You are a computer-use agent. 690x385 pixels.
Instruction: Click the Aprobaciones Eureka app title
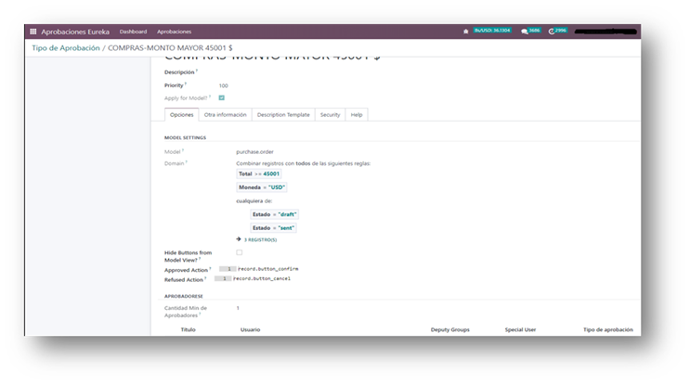75,32
